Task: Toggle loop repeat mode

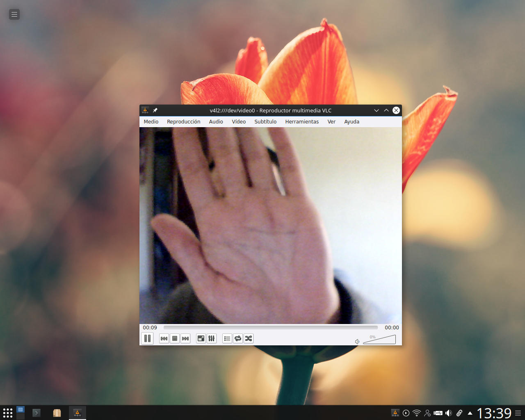Action: 238,338
